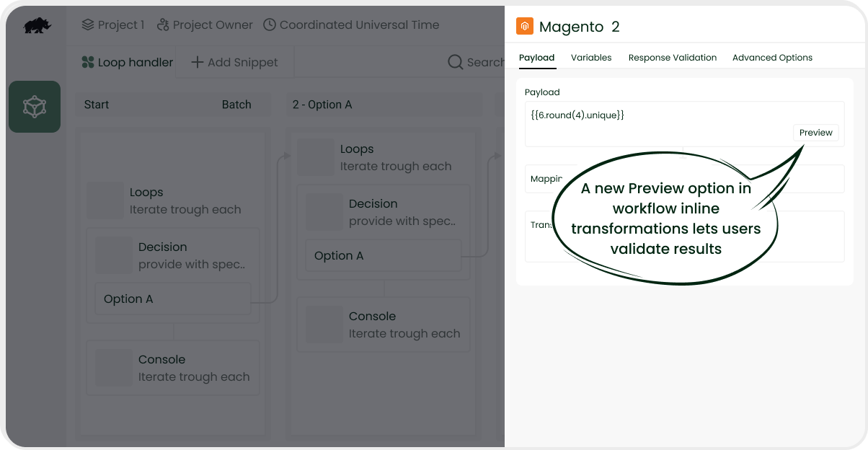Open the workflow cube icon in sidebar
This screenshot has height=450, width=868.
[35, 107]
